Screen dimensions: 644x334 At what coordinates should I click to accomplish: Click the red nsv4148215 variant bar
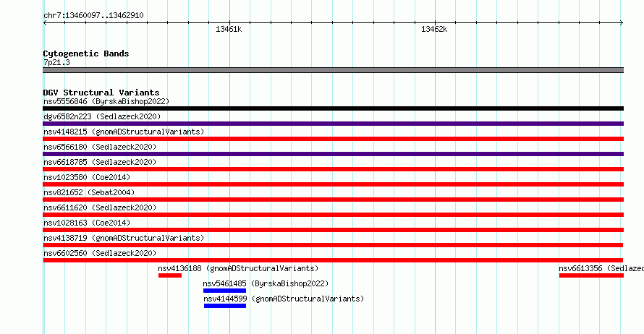pyautogui.click(x=333, y=139)
